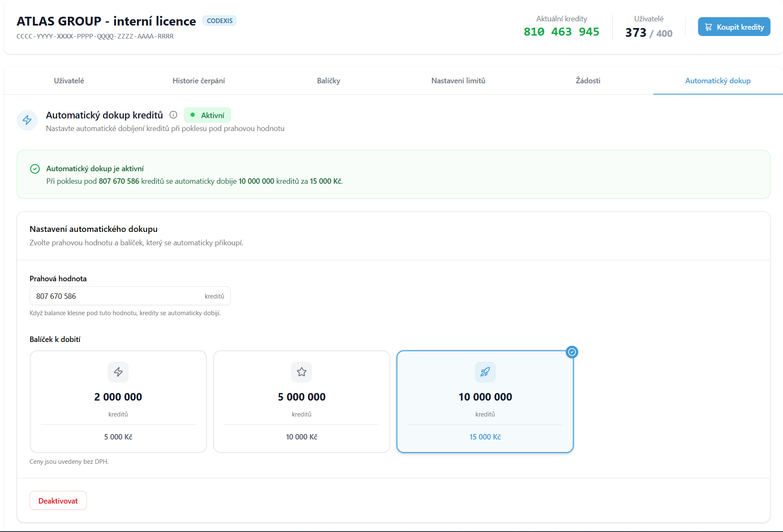Click the lightning bolt icon in section header
The height and width of the screenshot is (532, 783).
pyautogui.click(x=27, y=120)
